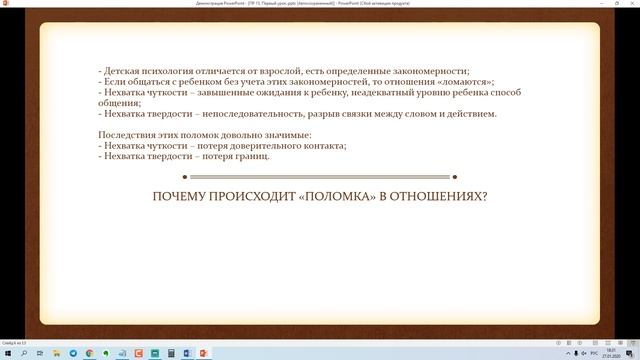Switch to Normal view in status bar
Screen dimensions: 640x360
point(596,343)
